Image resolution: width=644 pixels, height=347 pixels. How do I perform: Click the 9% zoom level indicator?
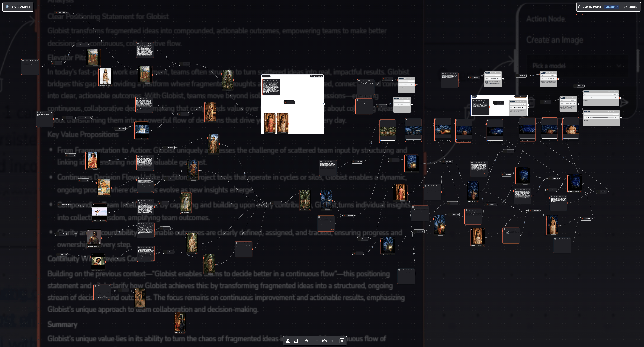point(324,341)
